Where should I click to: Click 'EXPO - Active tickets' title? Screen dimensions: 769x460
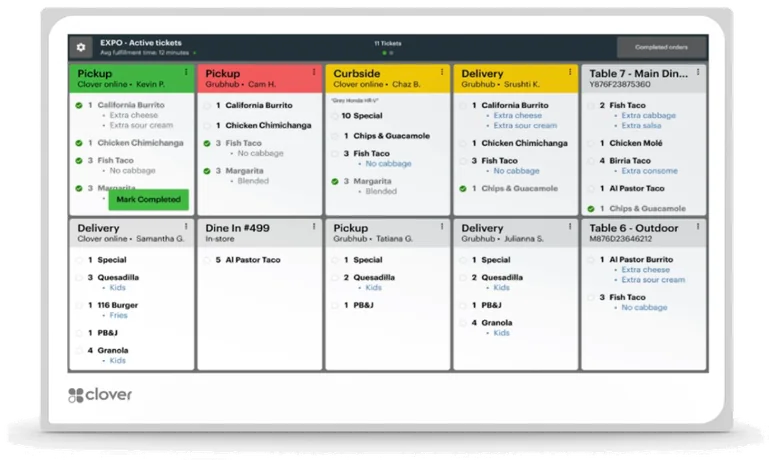(141, 43)
